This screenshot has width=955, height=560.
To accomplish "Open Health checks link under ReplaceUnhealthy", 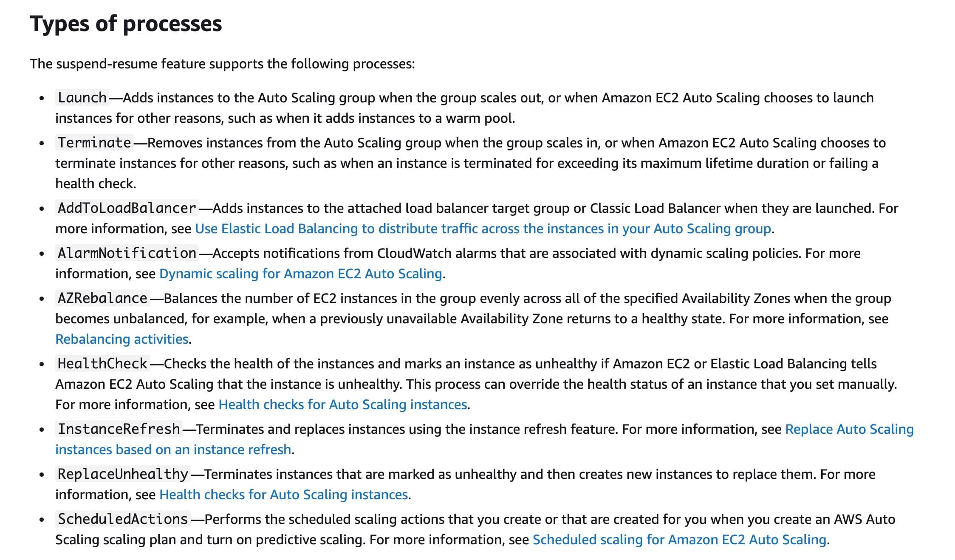I will pos(283,495).
